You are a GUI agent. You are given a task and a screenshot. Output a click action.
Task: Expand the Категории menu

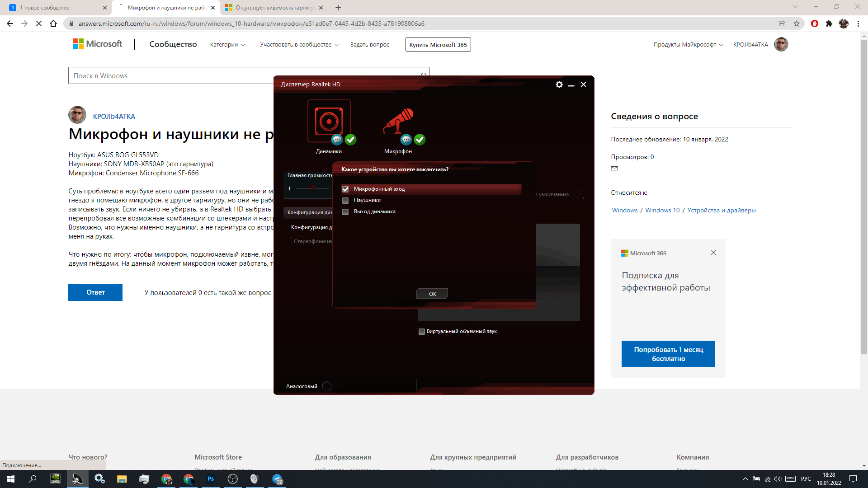coord(227,45)
